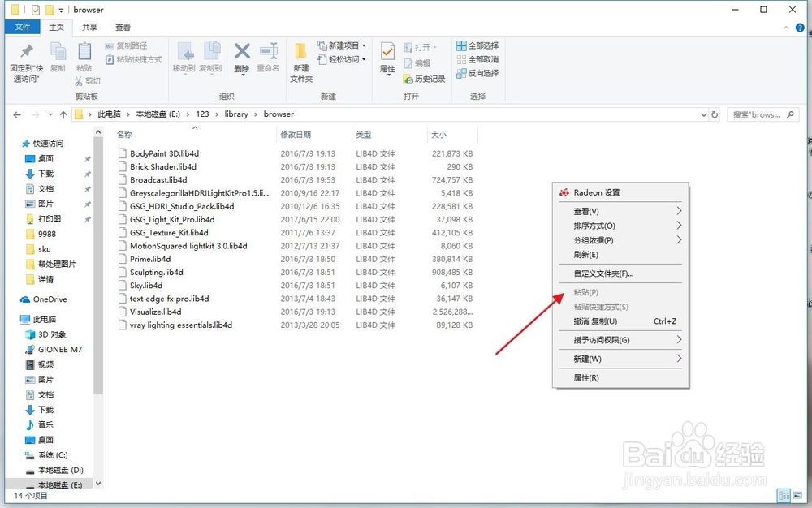Screen dimensions: 812x508
Task: Choose Properties (R) in context menu
Action: 620,377
